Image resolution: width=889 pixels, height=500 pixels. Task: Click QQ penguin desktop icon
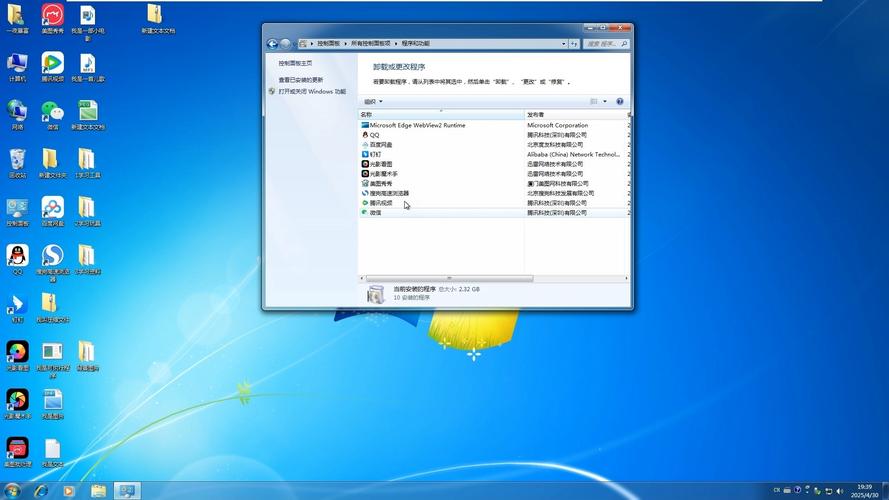[17, 260]
